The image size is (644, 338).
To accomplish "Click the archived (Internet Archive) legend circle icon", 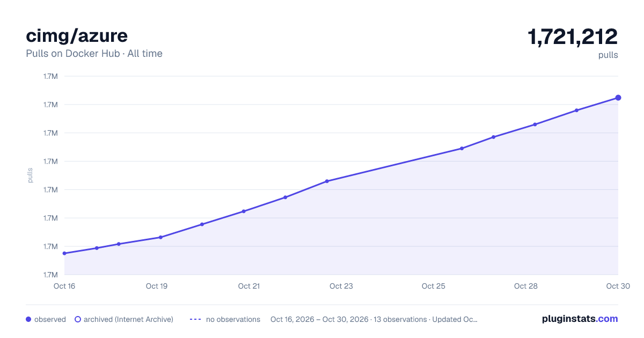I will [x=78, y=319].
